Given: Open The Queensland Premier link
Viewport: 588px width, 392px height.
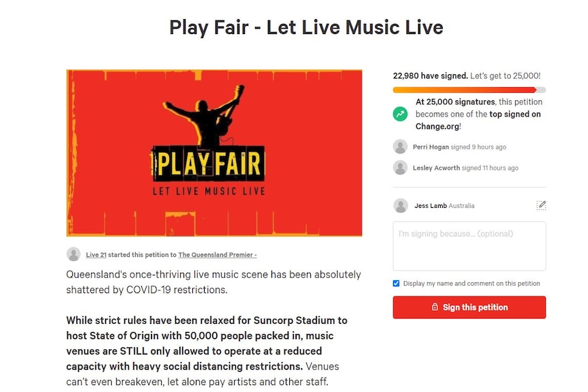Looking at the screenshot, I should click(x=218, y=255).
